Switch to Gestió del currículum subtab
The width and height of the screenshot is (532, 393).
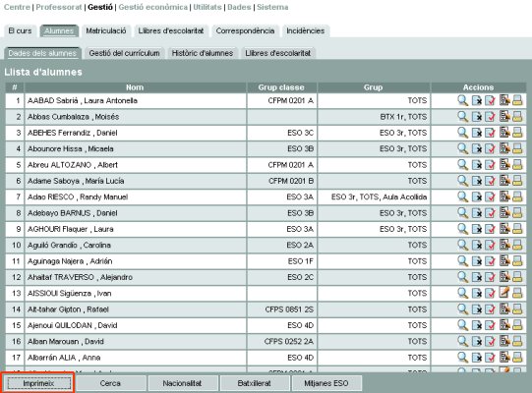[x=124, y=53]
